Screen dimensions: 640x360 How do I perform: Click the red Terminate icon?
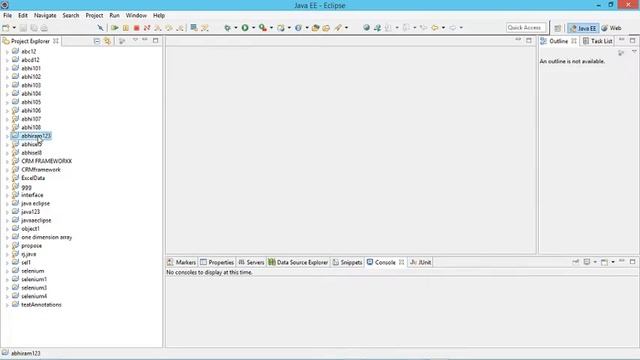click(136, 28)
